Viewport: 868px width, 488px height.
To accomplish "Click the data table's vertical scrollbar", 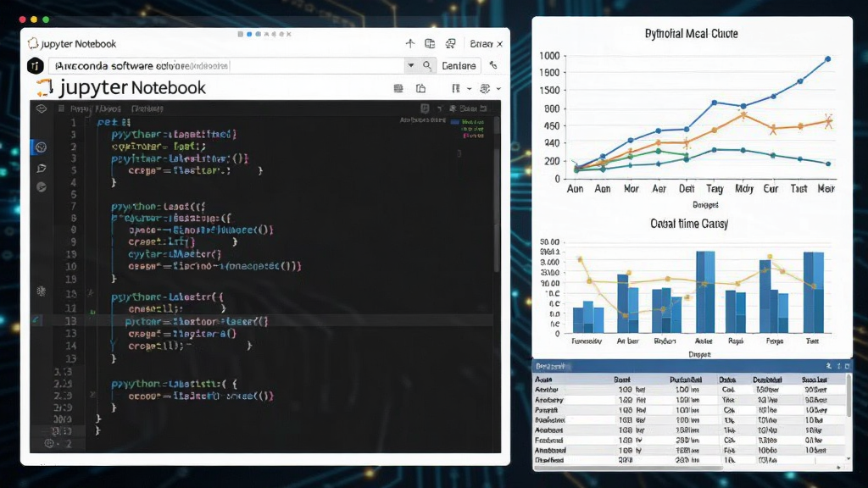I will [849, 396].
